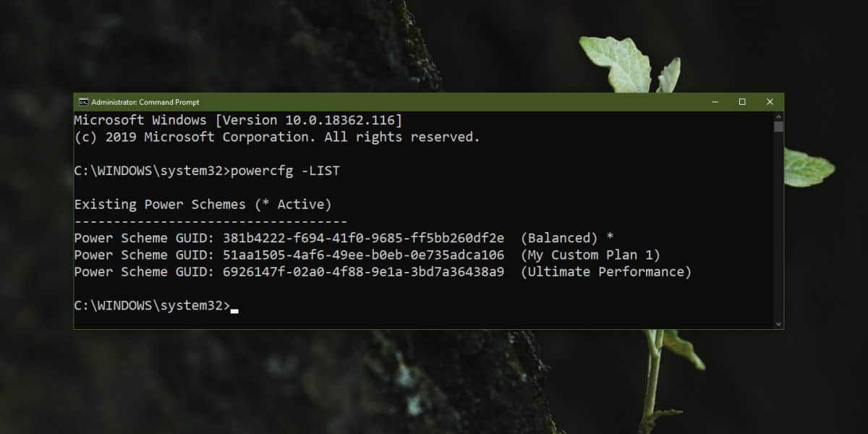
Task: Click the Administrator: Command Prompt title text
Action: 145,102
